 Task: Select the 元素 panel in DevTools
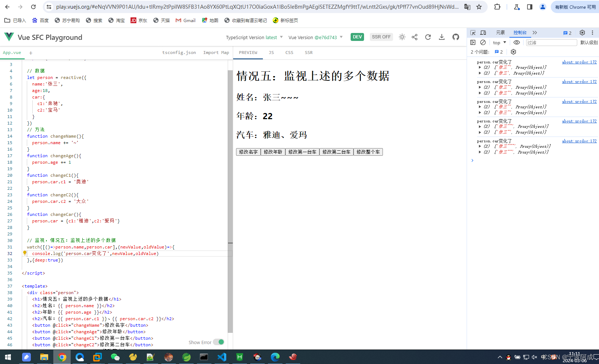(x=500, y=33)
